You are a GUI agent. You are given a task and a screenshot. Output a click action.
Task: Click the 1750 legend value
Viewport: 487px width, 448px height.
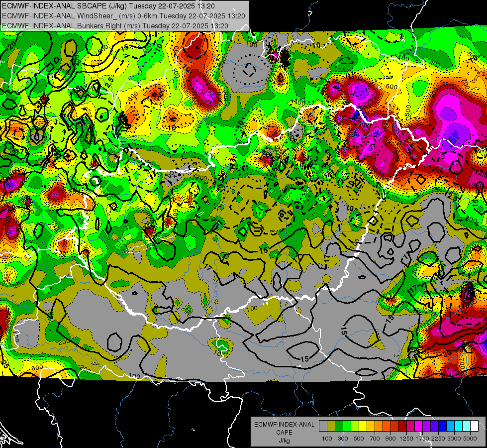click(x=422, y=439)
